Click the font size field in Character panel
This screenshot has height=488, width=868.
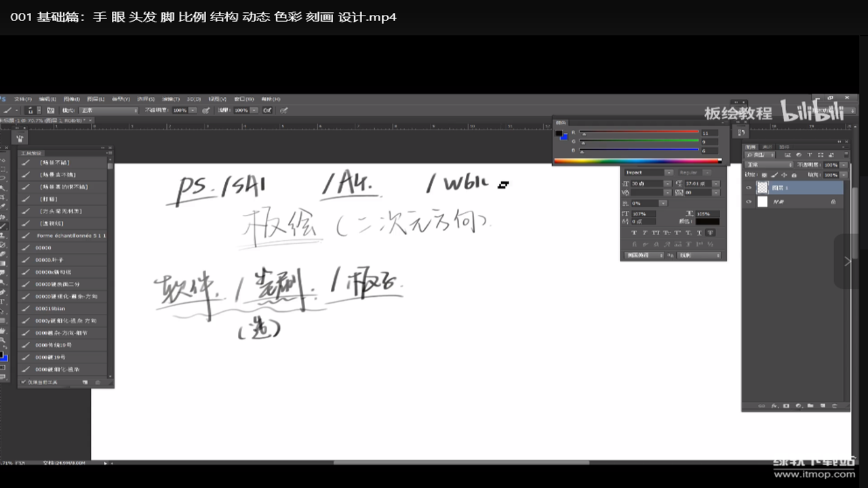(647, 184)
